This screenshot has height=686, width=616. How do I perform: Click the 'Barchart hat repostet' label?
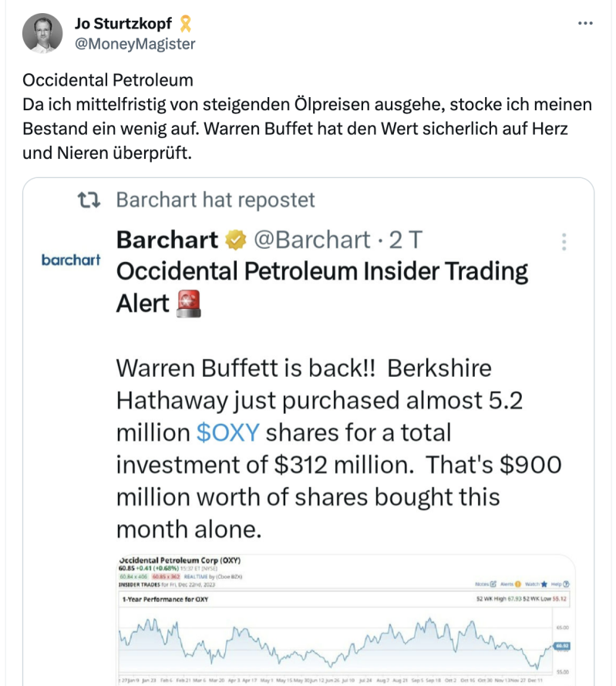point(215,200)
